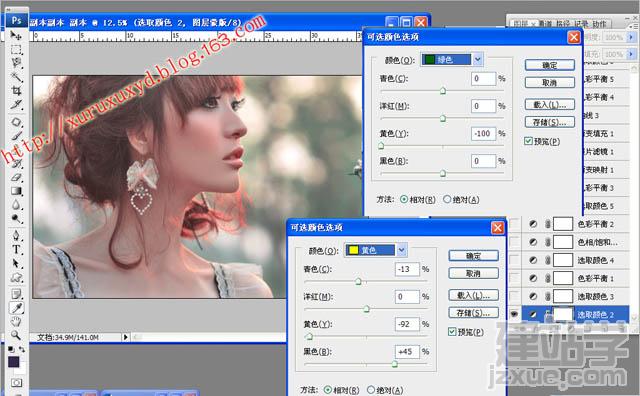Open the layer fill slider arrow

(x=631, y=54)
